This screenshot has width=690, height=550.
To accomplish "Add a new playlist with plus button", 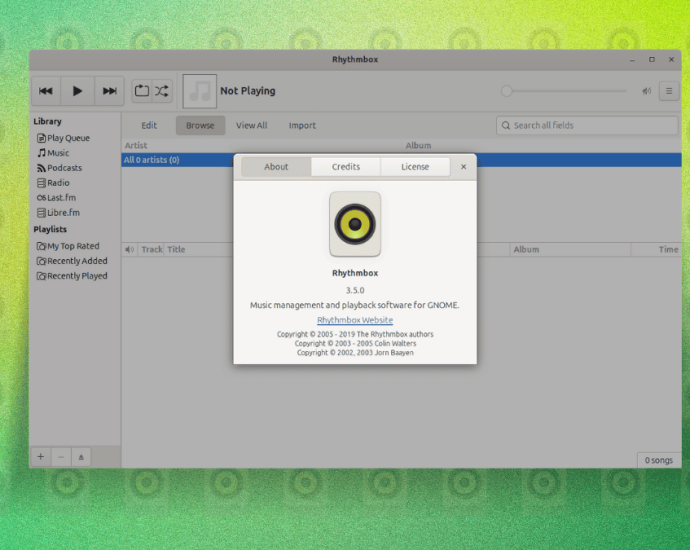I will 41,457.
